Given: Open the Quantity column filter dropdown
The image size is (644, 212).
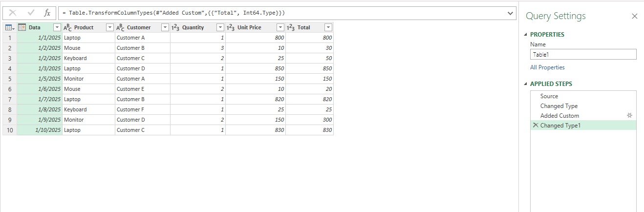Looking at the screenshot, I should tap(220, 27).
